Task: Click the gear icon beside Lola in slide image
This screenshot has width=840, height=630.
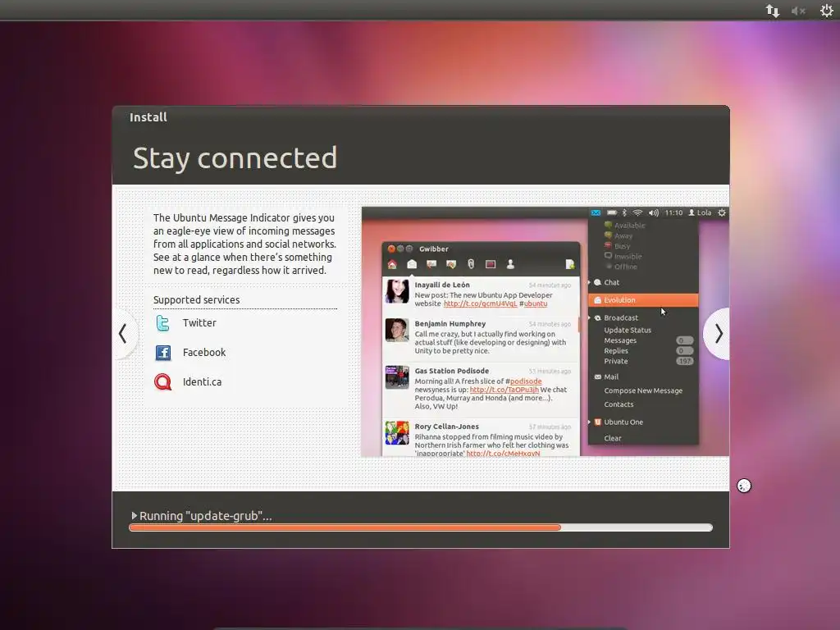Action: [x=722, y=212]
